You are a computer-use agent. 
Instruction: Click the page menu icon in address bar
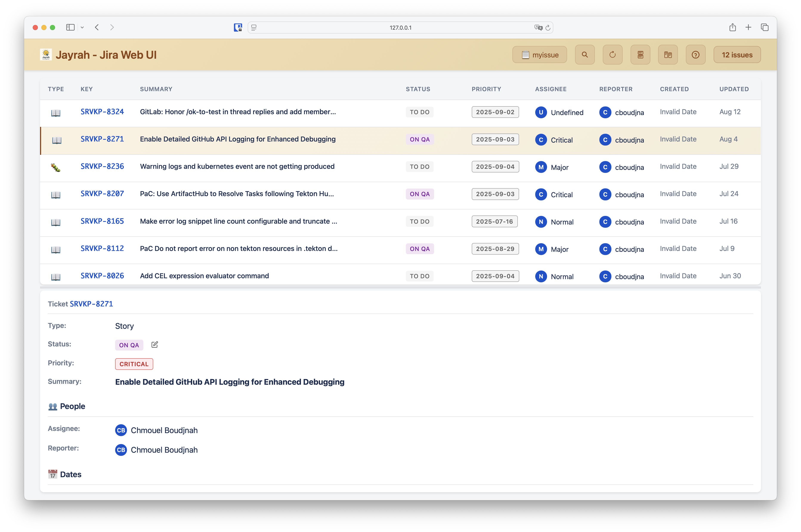click(254, 28)
